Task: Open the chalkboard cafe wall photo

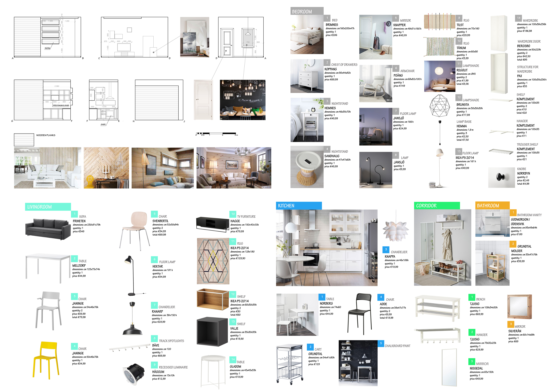Action: pos(243,100)
